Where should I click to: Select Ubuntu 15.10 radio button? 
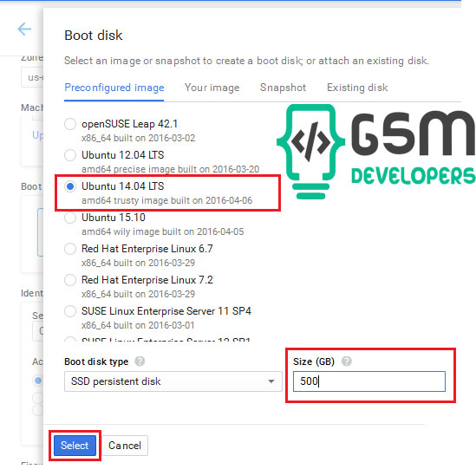(70, 218)
